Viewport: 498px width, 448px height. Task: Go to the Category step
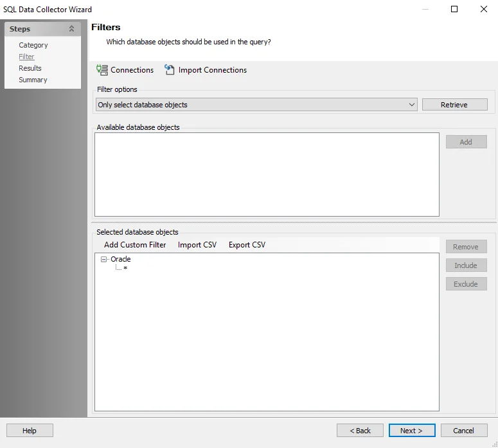point(33,45)
